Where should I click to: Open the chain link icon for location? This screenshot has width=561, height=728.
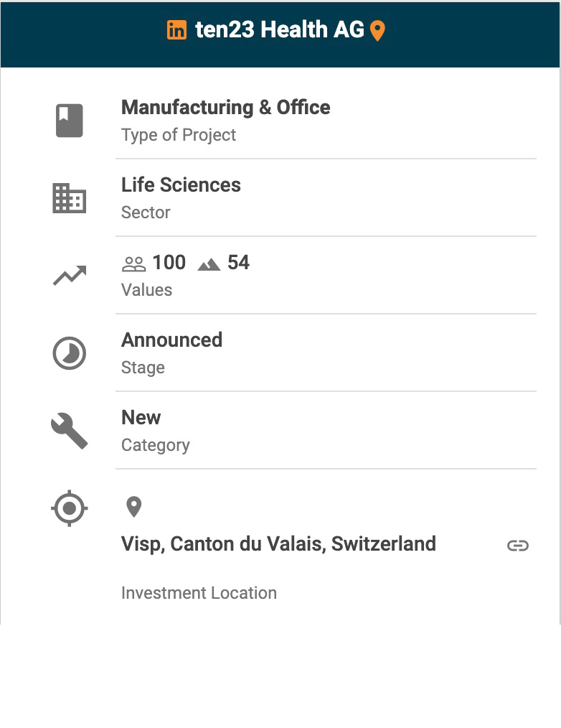tap(517, 546)
